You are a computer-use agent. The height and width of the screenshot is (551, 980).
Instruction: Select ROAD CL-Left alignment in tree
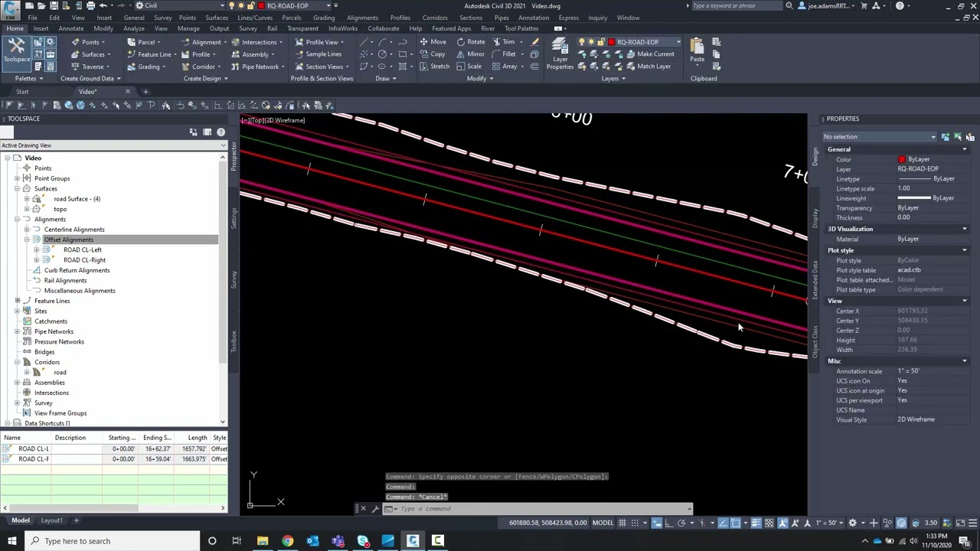pyautogui.click(x=83, y=249)
